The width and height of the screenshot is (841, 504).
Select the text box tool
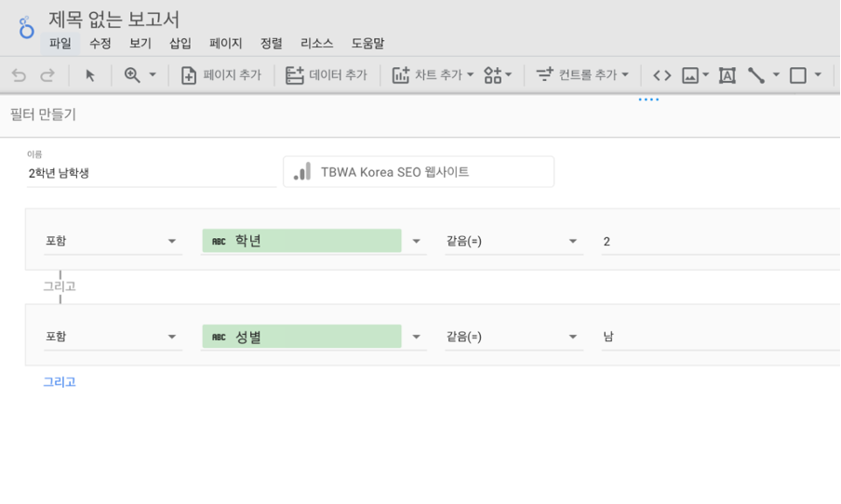pyautogui.click(x=727, y=75)
